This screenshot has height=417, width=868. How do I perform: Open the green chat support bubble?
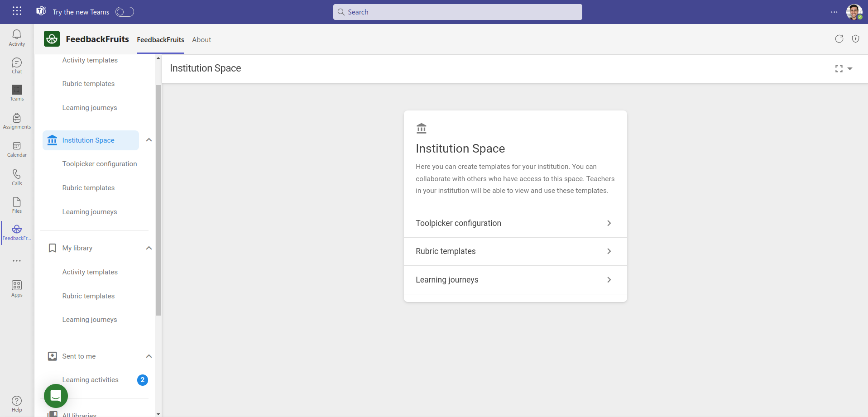[x=56, y=396]
